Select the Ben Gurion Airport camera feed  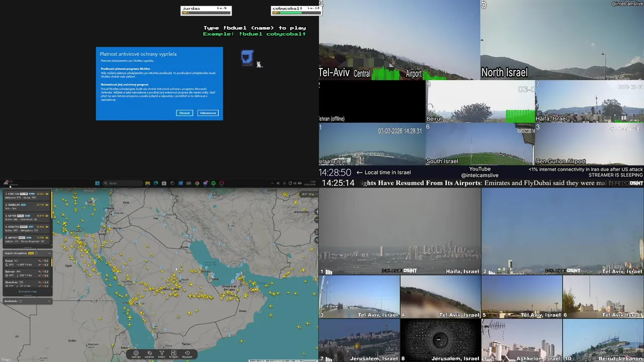(589, 144)
